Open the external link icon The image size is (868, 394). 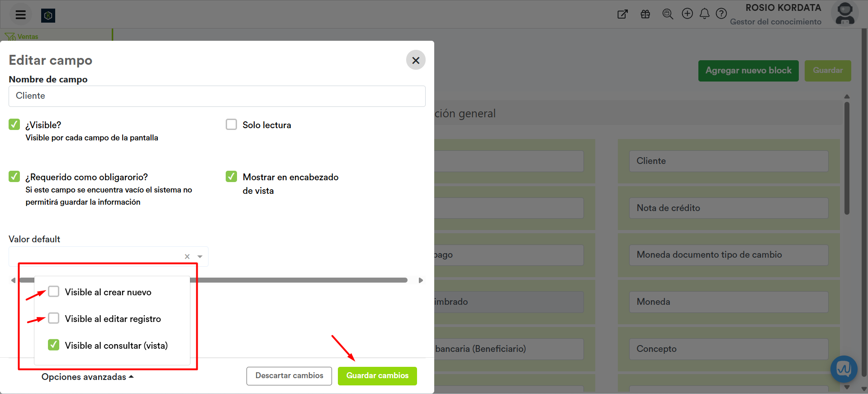(x=622, y=14)
